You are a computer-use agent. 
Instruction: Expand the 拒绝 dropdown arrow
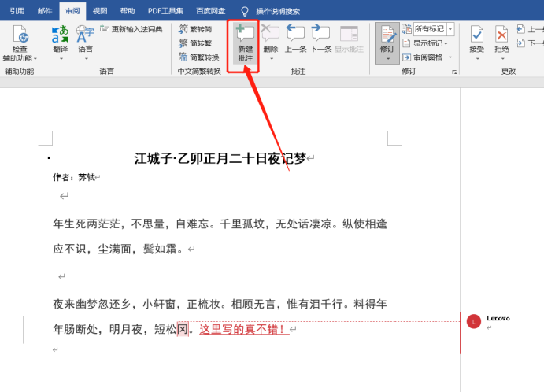point(502,58)
